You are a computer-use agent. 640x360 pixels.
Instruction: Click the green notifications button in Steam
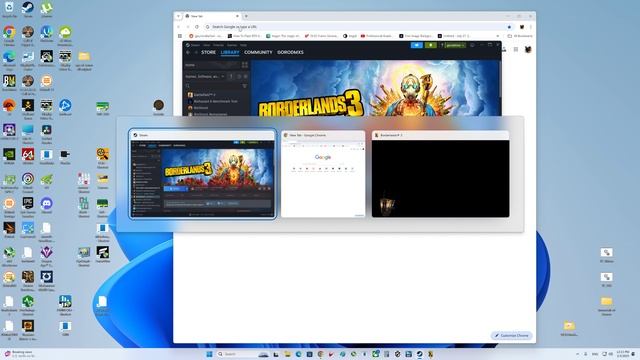coord(430,45)
